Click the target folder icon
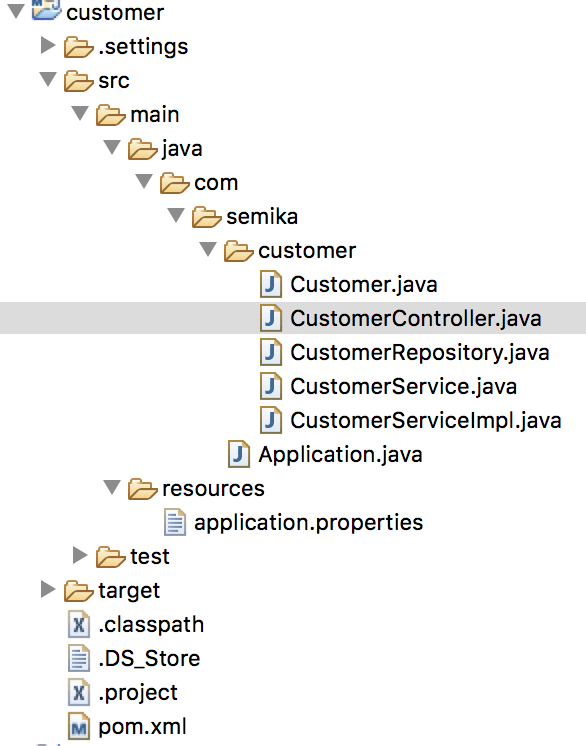 [78, 591]
